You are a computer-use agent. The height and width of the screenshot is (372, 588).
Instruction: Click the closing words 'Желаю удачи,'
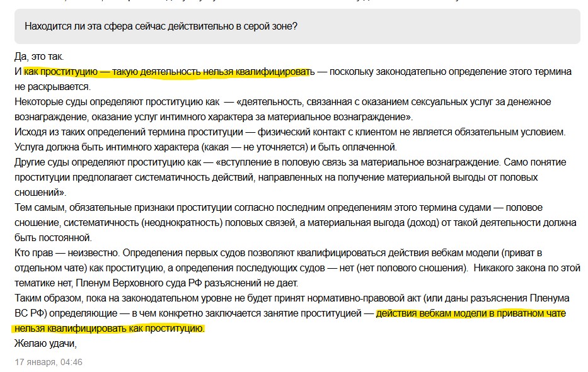click(45, 343)
